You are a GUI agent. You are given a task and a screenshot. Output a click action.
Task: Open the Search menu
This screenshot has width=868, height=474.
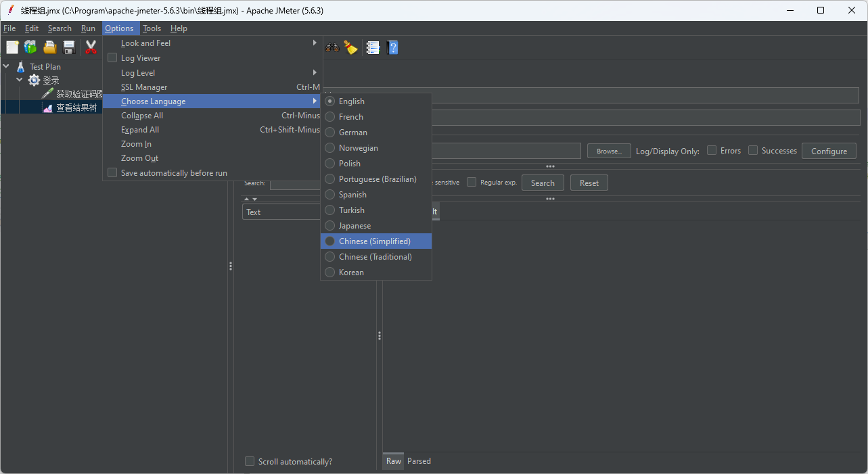[x=60, y=28]
